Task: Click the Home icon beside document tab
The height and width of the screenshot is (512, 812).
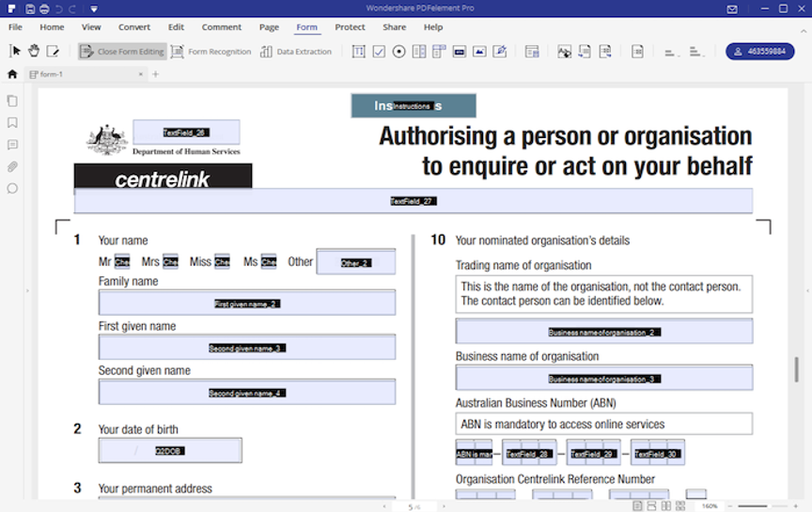Action: click(12, 73)
